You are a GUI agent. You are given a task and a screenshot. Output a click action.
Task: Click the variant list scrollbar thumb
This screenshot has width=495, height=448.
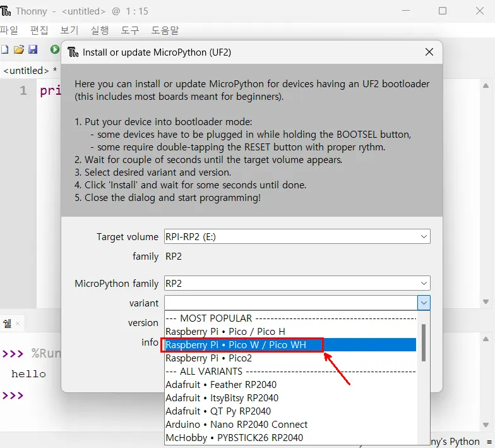point(423,342)
